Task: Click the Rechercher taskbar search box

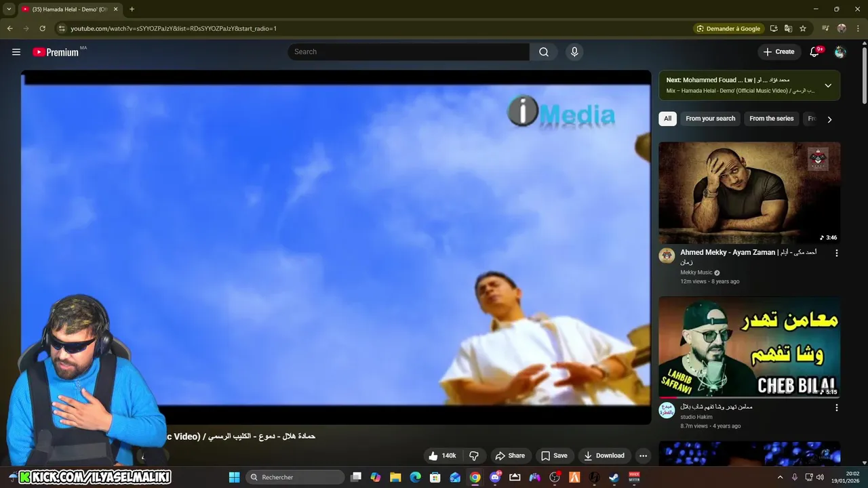Action: (295, 477)
